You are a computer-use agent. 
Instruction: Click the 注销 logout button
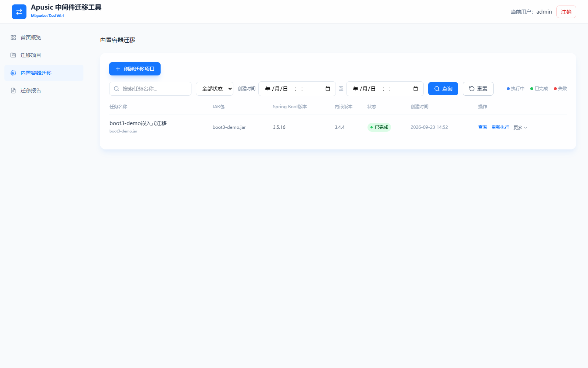click(x=566, y=12)
